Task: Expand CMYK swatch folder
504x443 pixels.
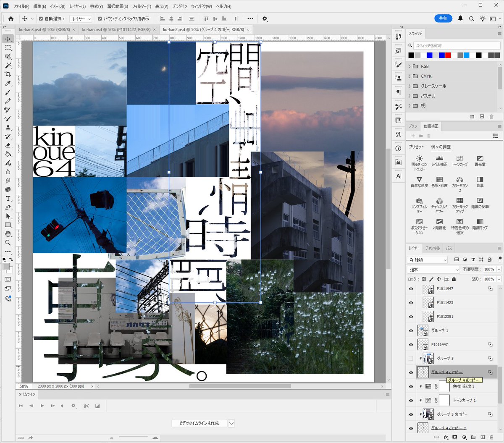Action: (x=410, y=76)
